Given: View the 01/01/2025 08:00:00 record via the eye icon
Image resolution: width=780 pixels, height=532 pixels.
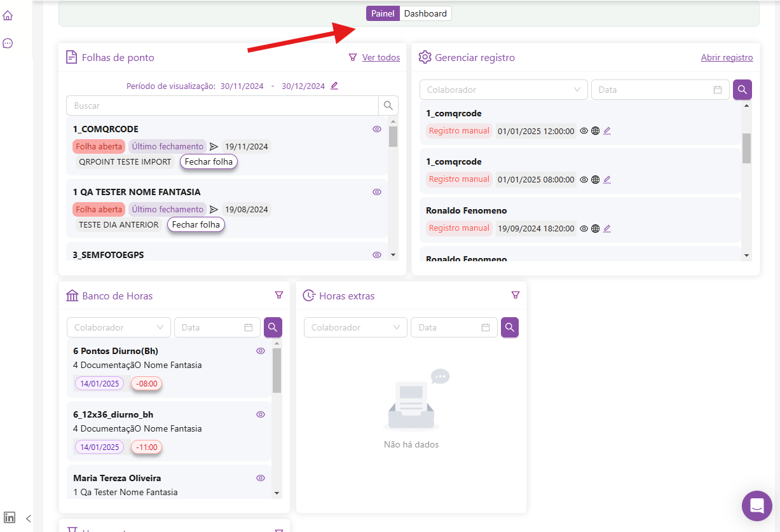Looking at the screenshot, I should pos(584,180).
